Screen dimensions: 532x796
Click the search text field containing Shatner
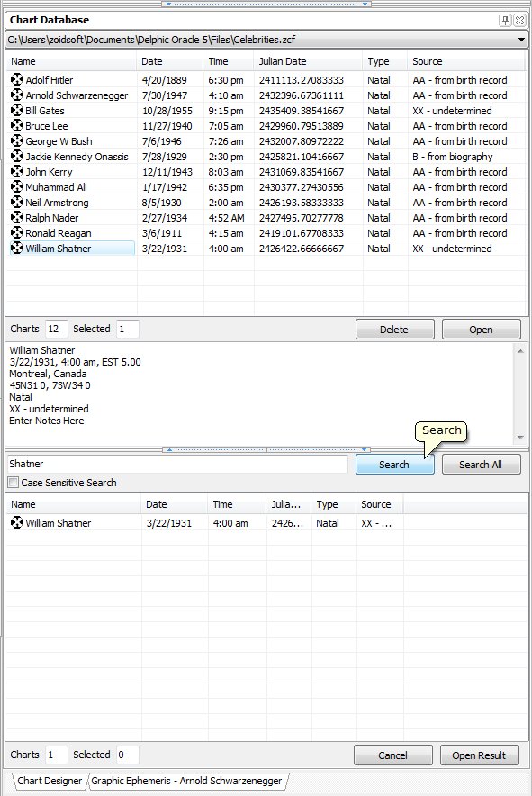pyautogui.click(x=177, y=464)
